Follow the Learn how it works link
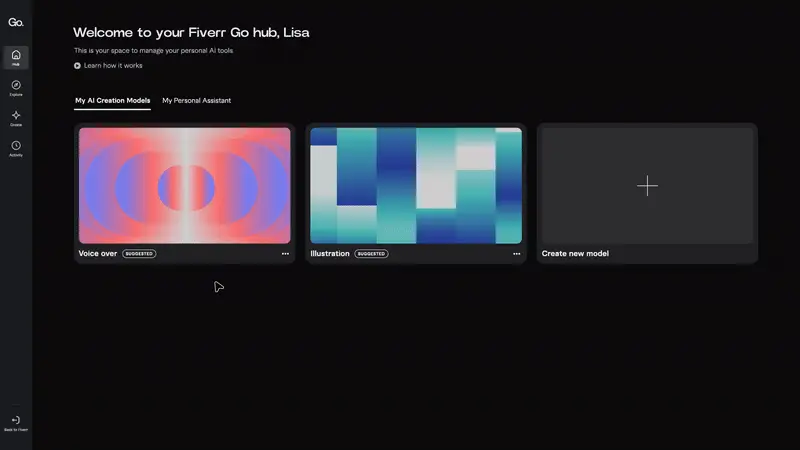The height and width of the screenshot is (450, 800). click(x=112, y=66)
